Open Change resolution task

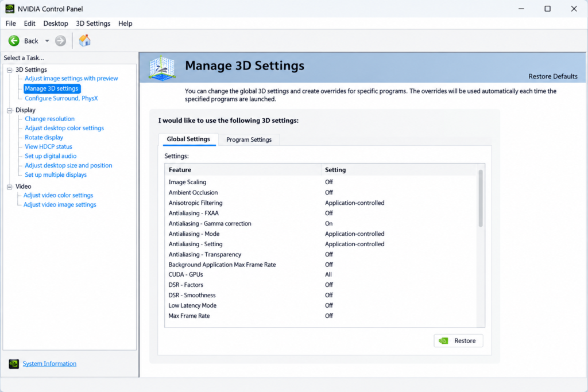(49, 119)
